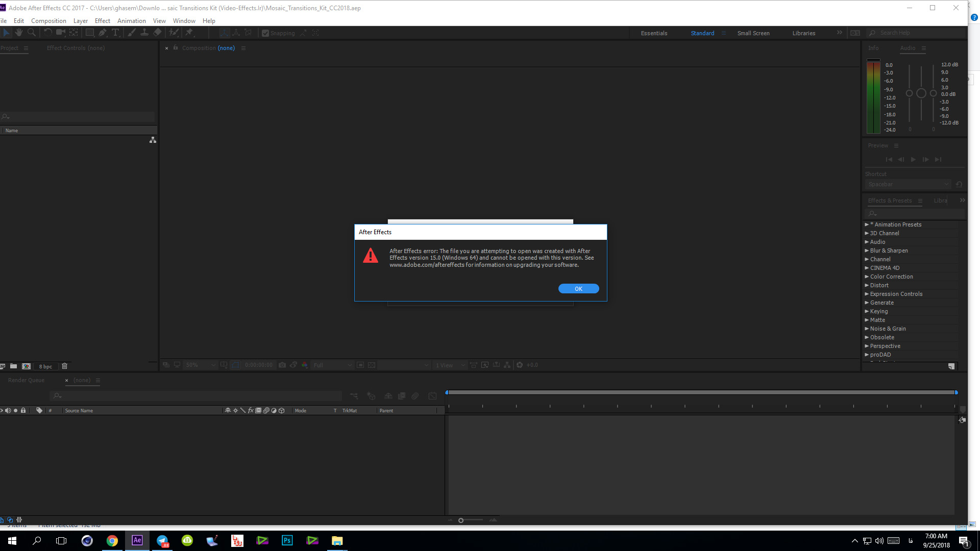Open the viewer magnification 50% dropdown
The image size is (980, 551).
click(201, 365)
